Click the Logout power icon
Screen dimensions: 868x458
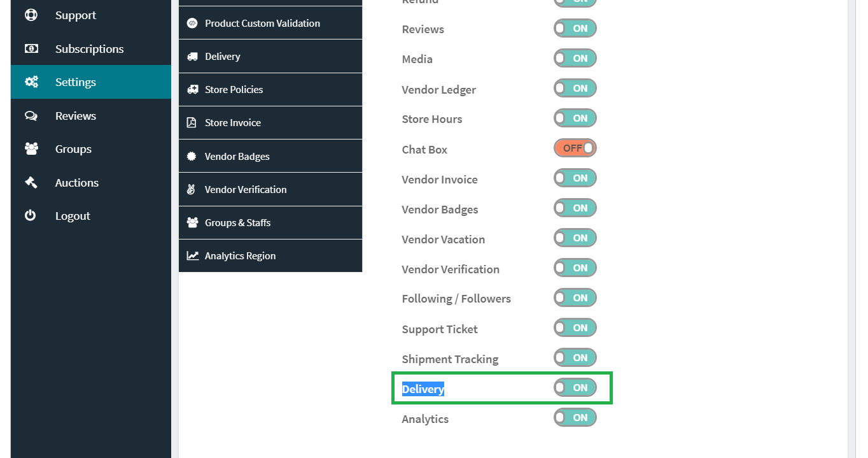click(31, 215)
